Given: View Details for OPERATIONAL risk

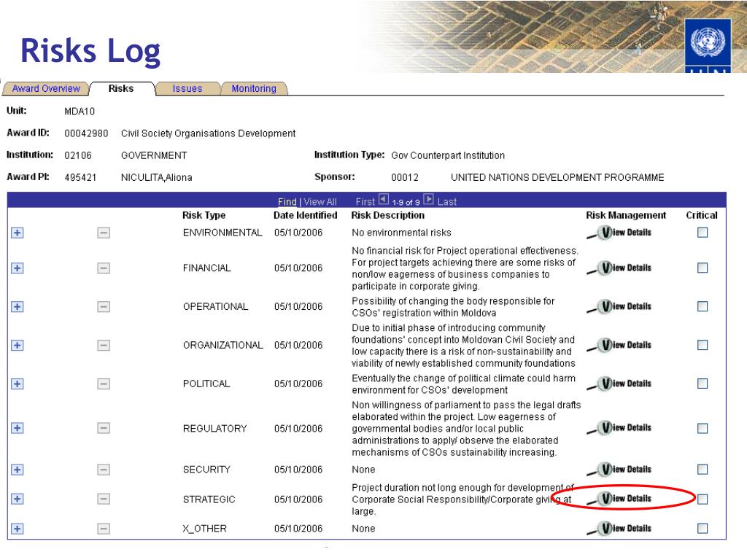Looking at the screenshot, I should click(x=619, y=307).
